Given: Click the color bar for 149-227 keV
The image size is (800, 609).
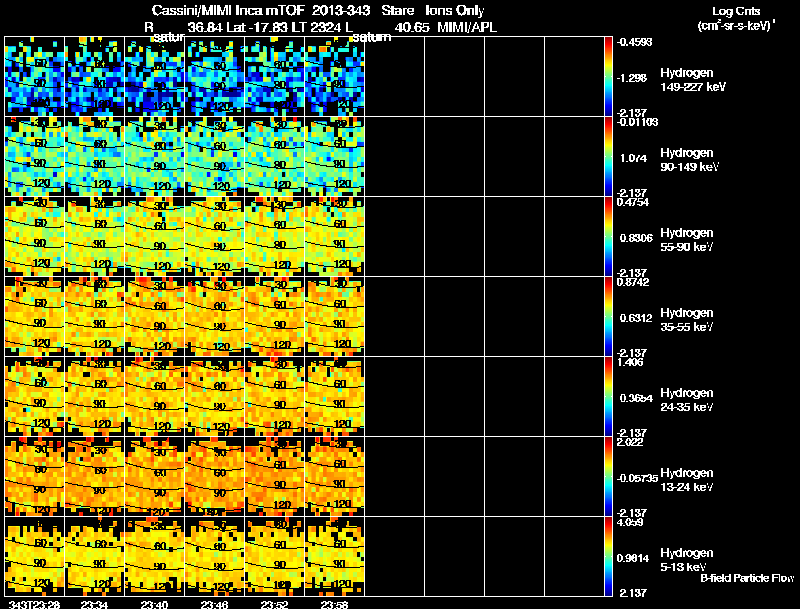Looking at the screenshot, I should (x=608, y=77).
